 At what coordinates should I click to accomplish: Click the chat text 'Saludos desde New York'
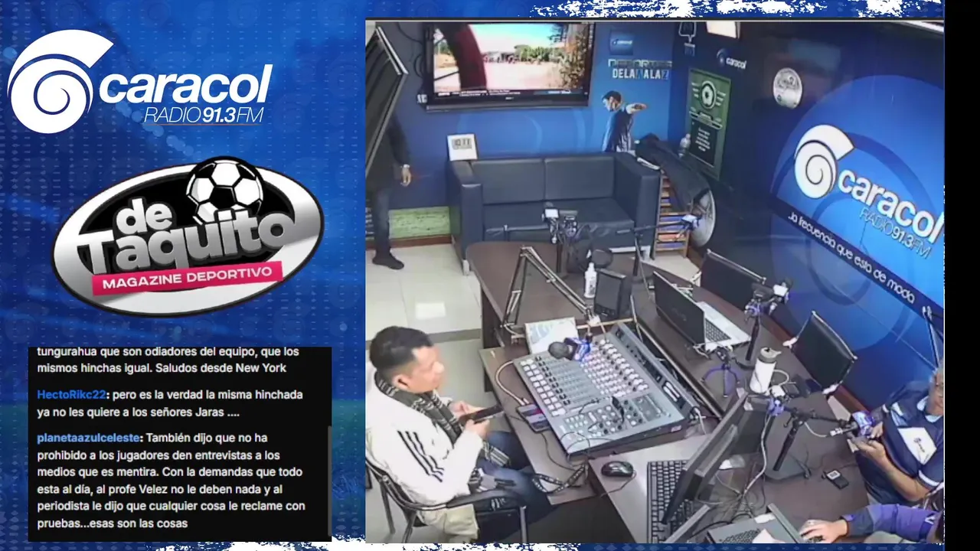pos(220,368)
